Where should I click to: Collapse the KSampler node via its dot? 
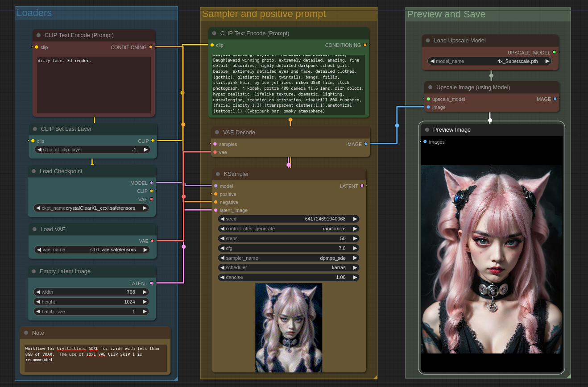coord(218,174)
